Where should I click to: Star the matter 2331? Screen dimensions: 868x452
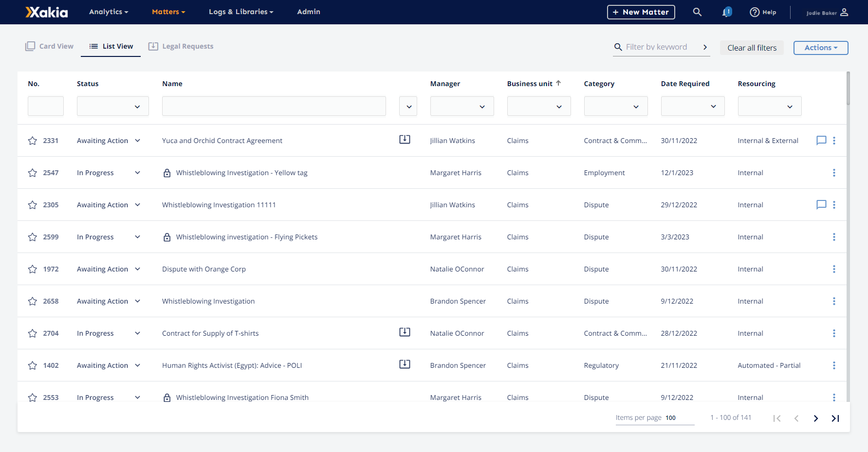(32, 140)
